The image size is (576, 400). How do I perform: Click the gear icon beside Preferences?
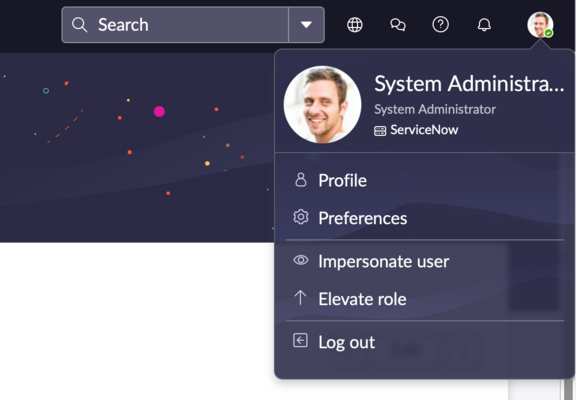click(x=300, y=217)
